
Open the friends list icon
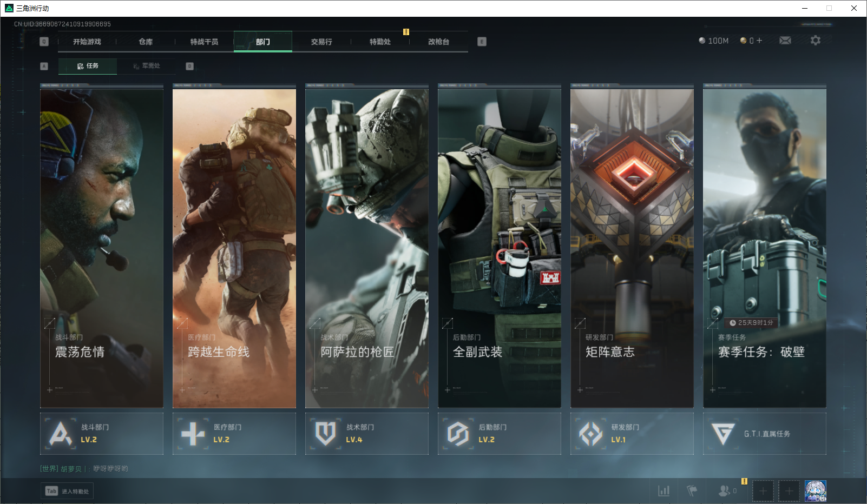(x=724, y=490)
